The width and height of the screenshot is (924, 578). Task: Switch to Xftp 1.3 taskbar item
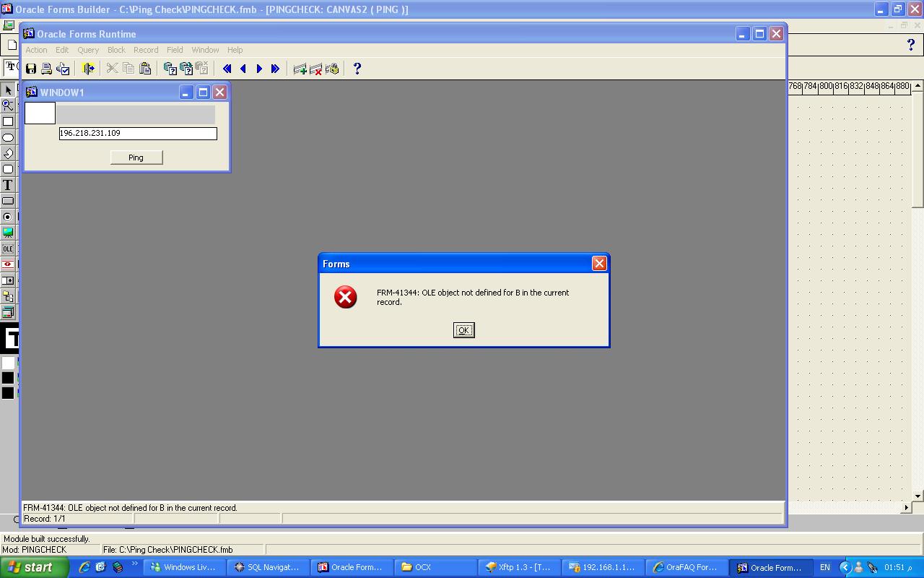[x=520, y=567]
